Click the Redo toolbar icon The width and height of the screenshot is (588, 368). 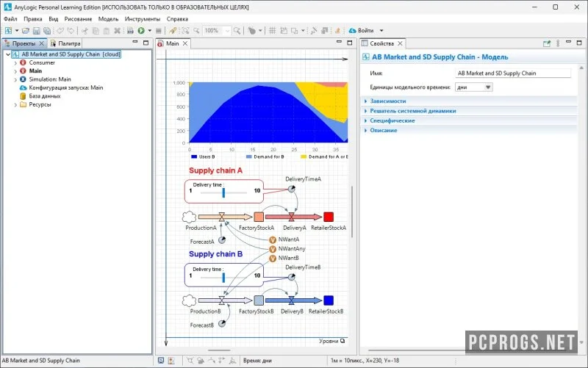(71, 30)
